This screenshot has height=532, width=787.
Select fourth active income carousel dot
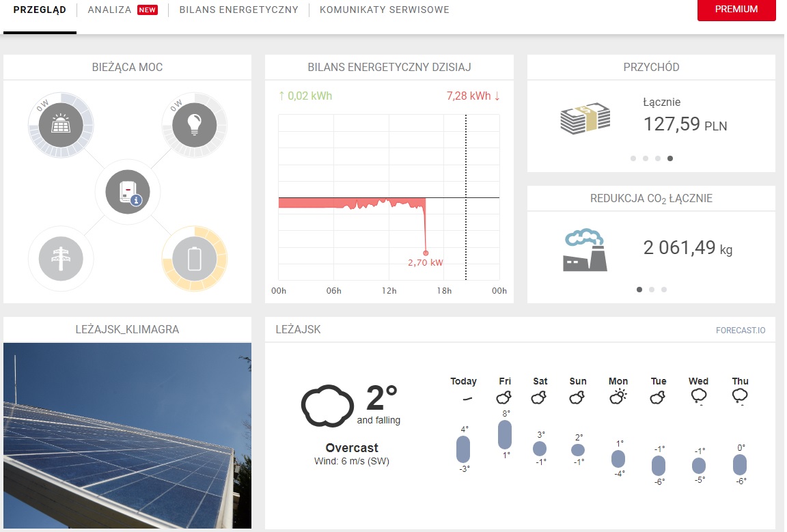click(x=670, y=158)
